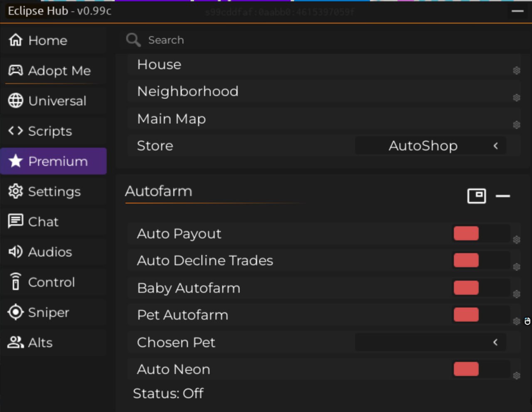Click the search magnifier icon

[133, 40]
